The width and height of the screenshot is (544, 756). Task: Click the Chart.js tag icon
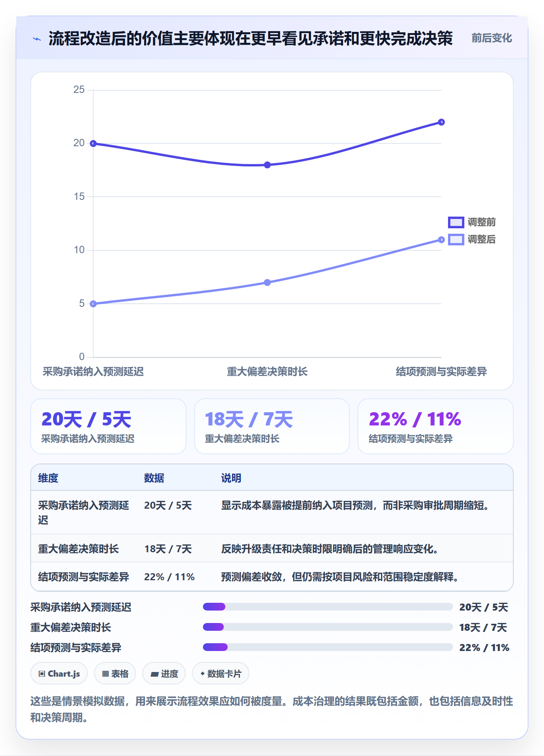click(42, 674)
